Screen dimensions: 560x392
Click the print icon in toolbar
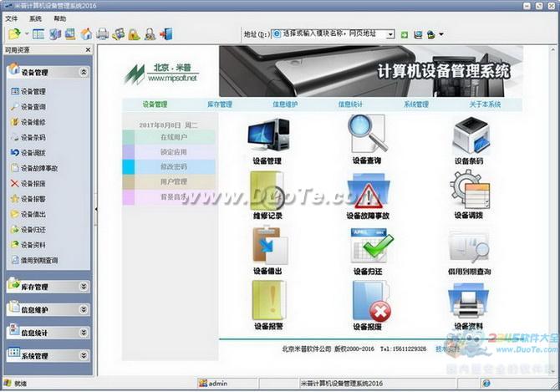coord(102,34)
